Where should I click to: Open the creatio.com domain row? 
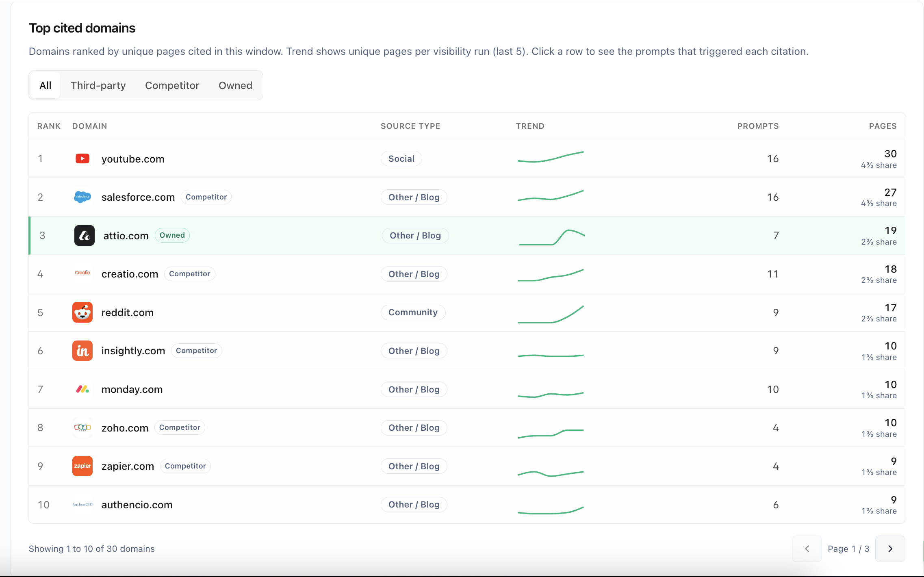(467, 274)
